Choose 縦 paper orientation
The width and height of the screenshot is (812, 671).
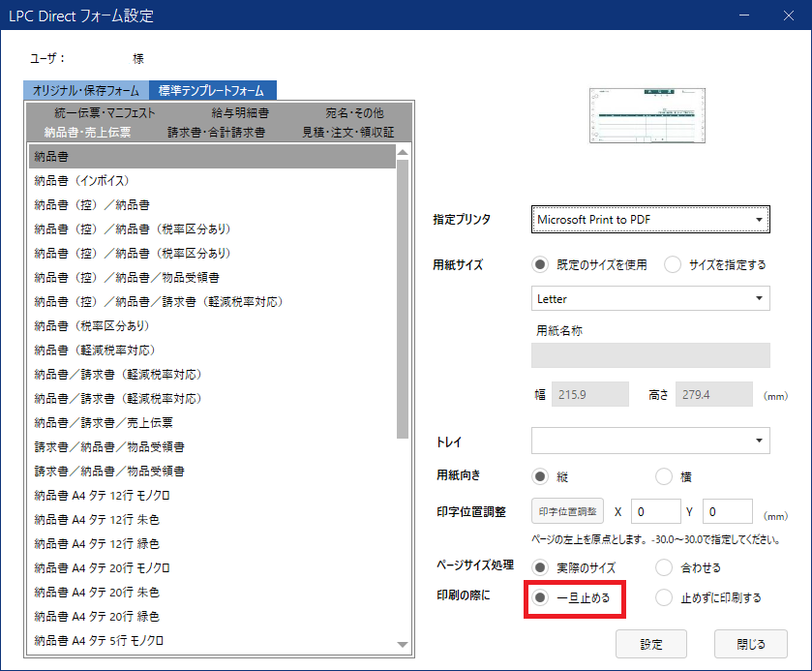(540, 476)
